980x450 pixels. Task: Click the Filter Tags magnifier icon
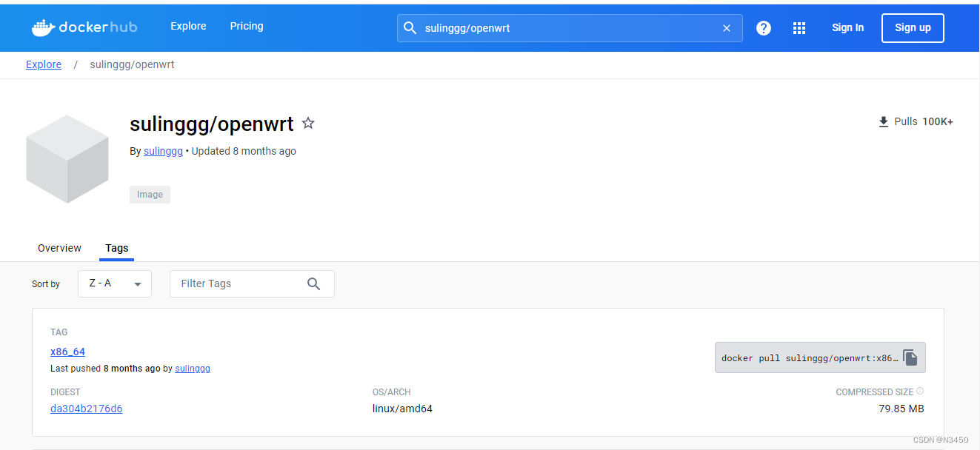(x=314, y=283)
